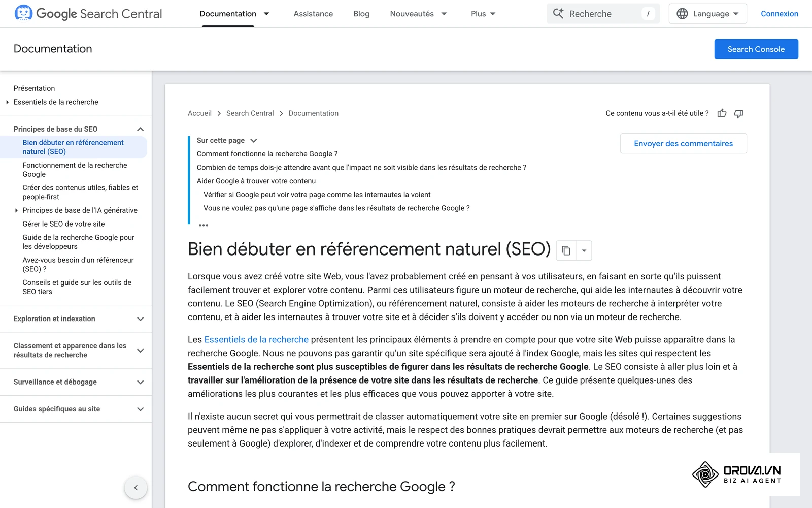Open Guide de la recherche pour développeurs
Image resolution: width=812 pixels, height=508 pixels.
pyautogui.click(x=78, y=242)
